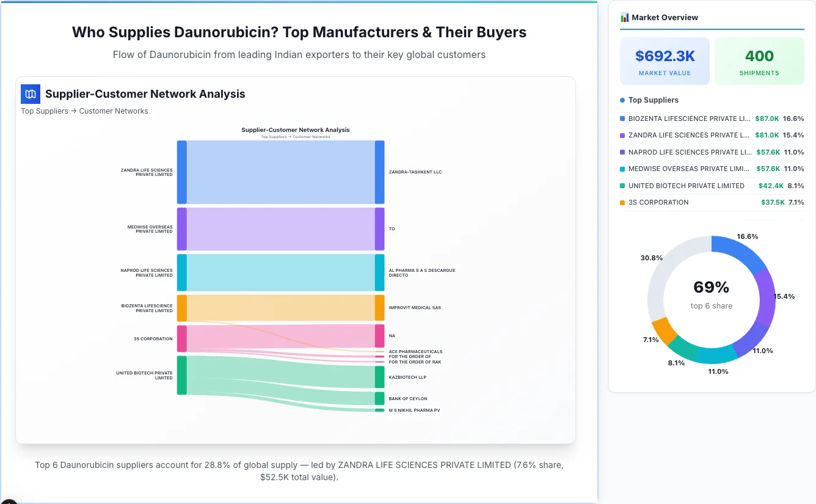Click the teal square icon beside MEDWISE OVERSEAS
Viewport: 816px width, 504px height.
click(621, 169)
